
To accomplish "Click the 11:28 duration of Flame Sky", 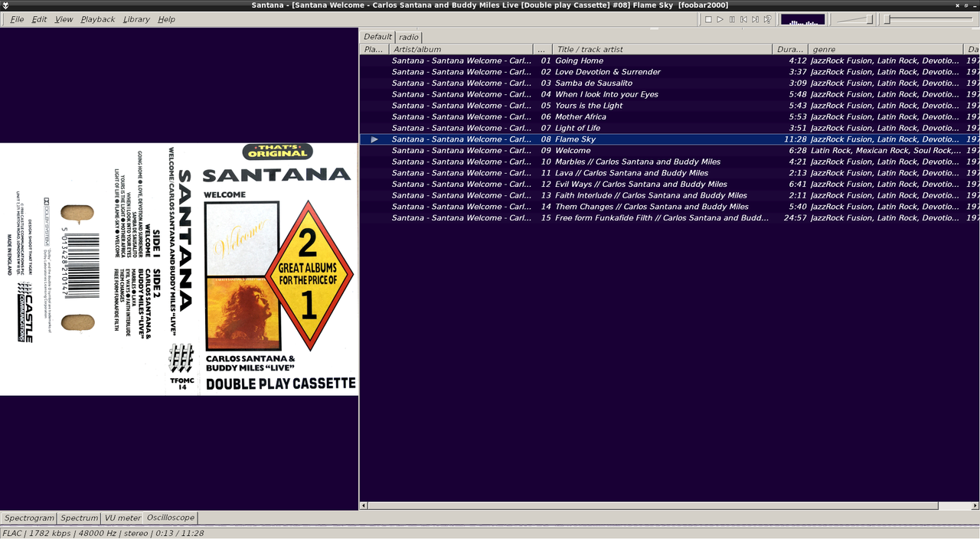I will tap(795, 139).
